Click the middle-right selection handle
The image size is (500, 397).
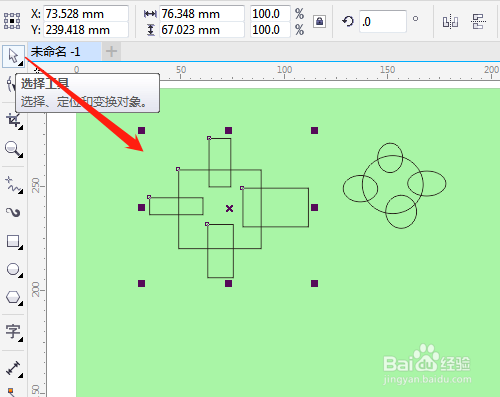[314, 208]
